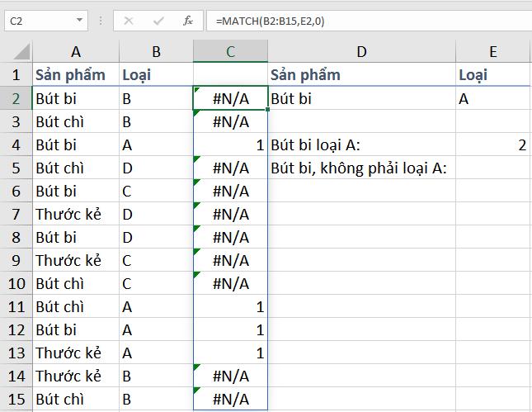Click the Enter checkmark formula bar icon
532x412 pixels.
click(x=158, y=20)
